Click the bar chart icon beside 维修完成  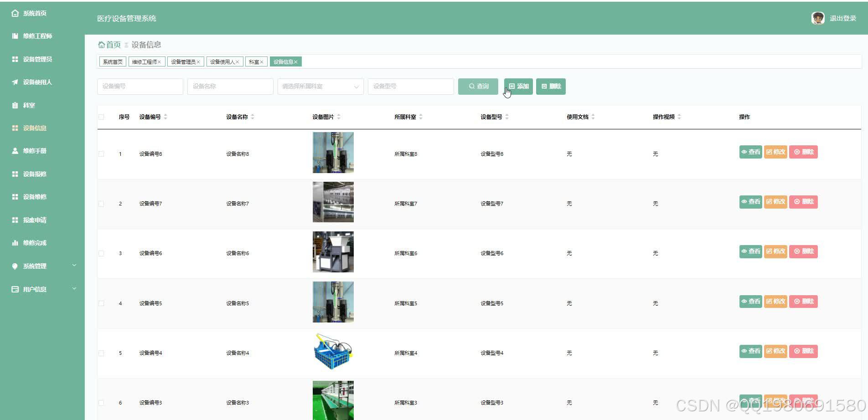click(15, 243)
